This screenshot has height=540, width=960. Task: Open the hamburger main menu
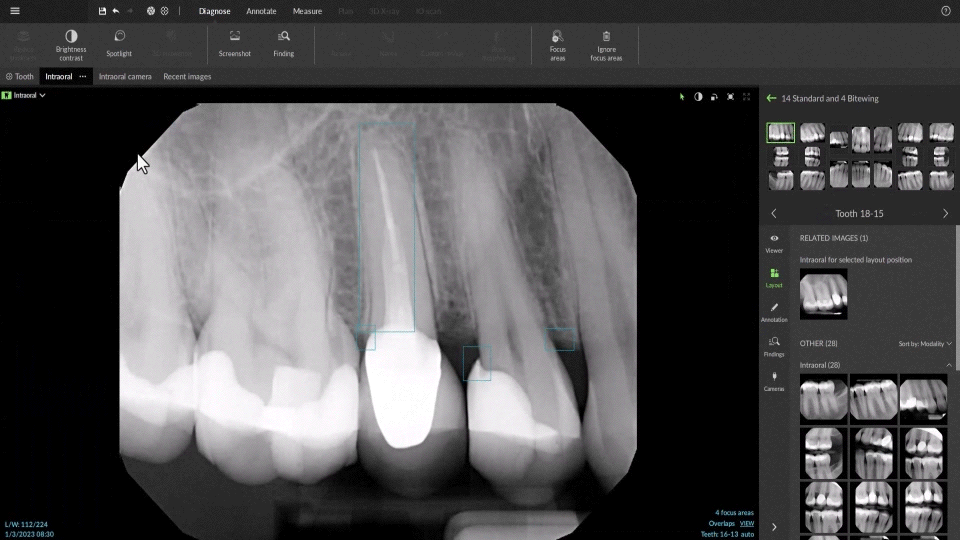(x=15, y=11)
